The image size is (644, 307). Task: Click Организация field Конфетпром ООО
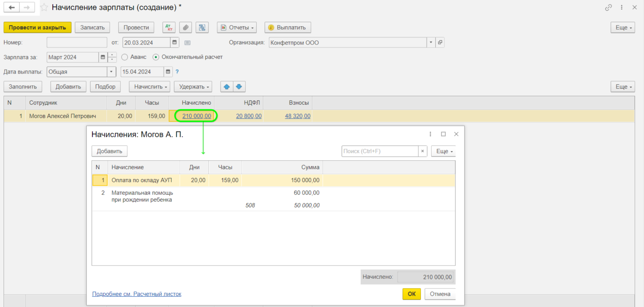click(x=348, y=42)
